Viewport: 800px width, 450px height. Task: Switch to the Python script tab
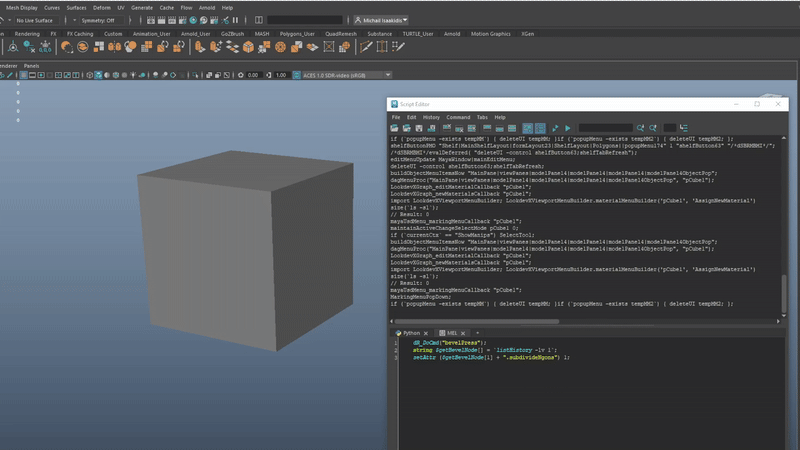click(x=410, y=333)
